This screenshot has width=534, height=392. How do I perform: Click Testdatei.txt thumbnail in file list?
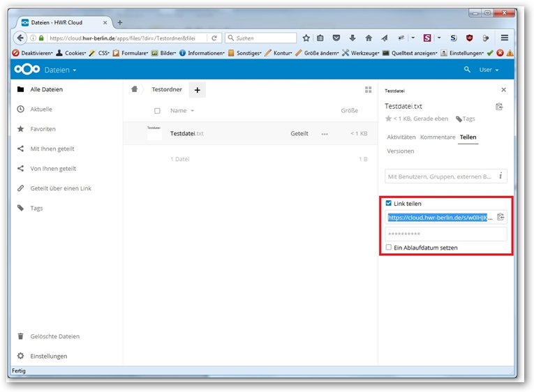tap(154, 133)
